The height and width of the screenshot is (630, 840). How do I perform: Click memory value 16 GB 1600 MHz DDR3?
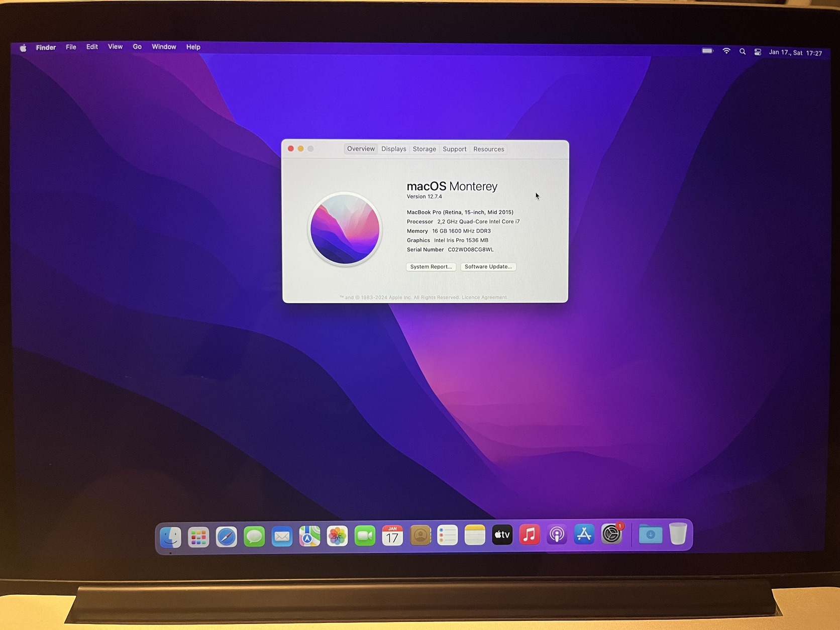(461, 231)
